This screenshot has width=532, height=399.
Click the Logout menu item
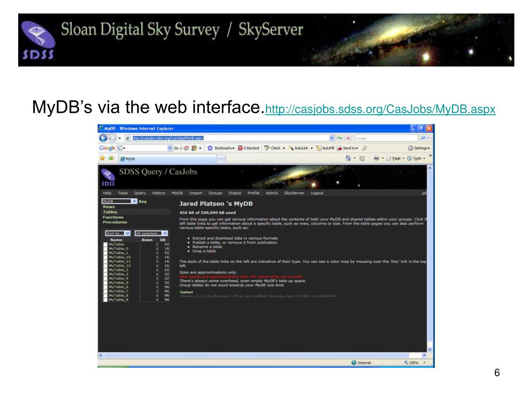317,193
